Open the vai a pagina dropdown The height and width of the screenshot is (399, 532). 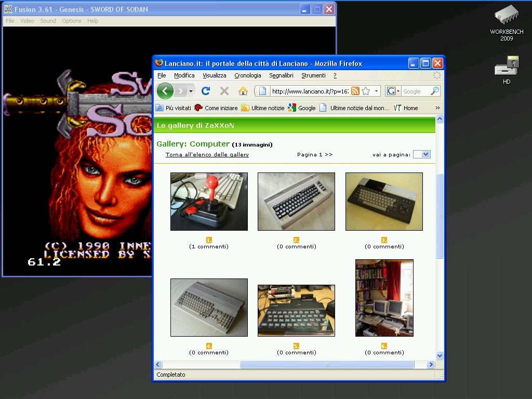pos(422,154)
